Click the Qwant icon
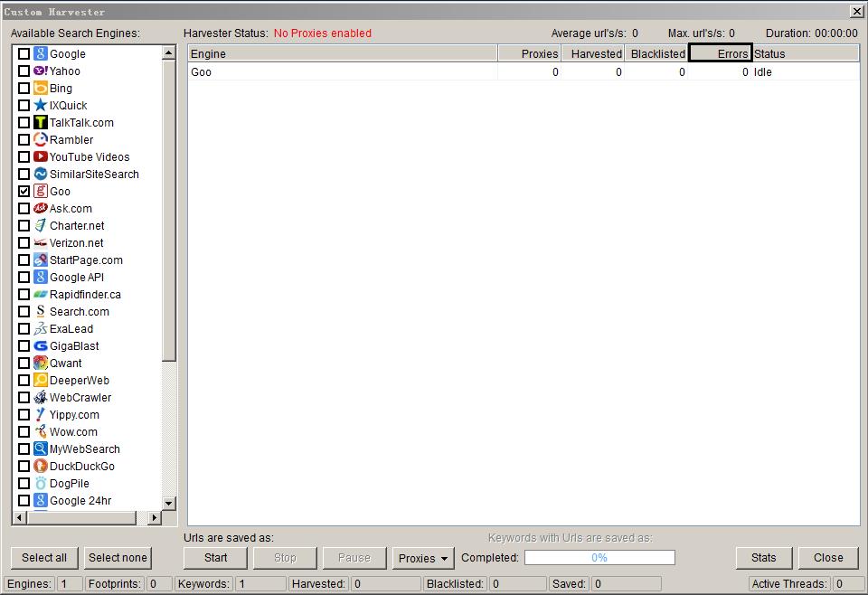This screenshot has width=868, height=595. [x=41, y=363]
